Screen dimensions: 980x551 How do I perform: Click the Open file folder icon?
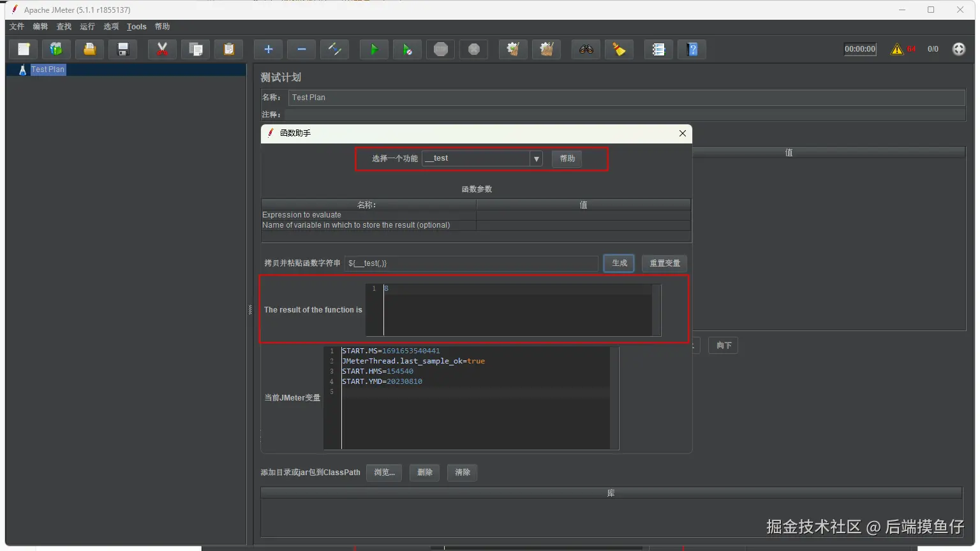(90, 49)
